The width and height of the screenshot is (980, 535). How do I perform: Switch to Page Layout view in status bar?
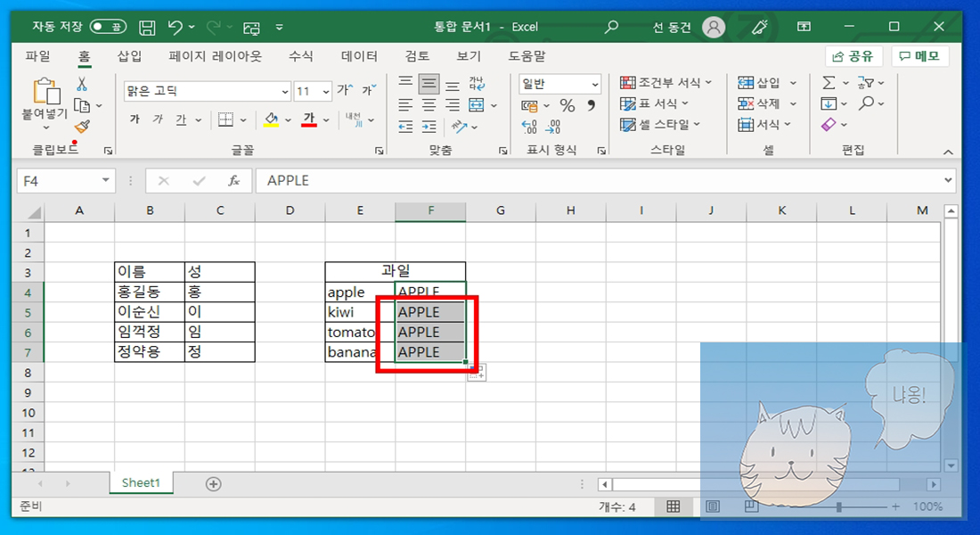point(713,506)
